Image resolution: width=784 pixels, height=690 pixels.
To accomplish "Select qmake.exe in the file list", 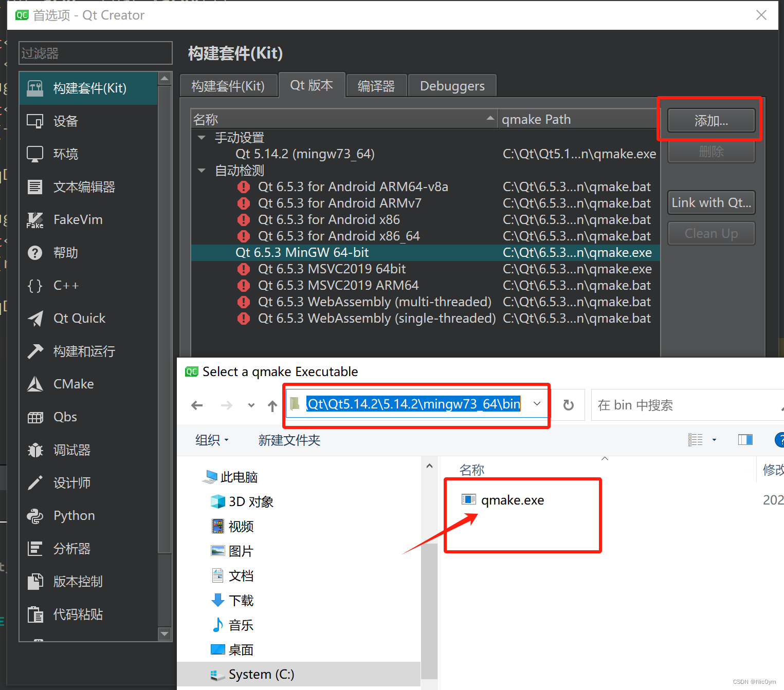I will (512, 500).
